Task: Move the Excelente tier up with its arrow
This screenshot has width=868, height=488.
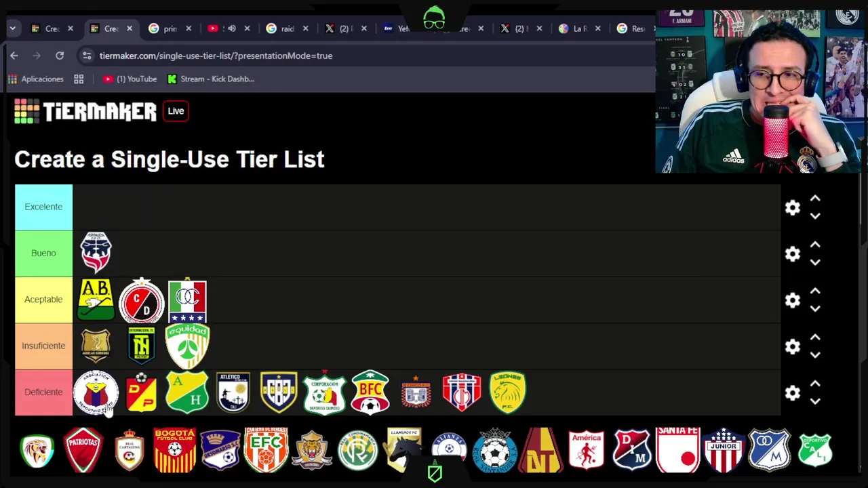Action: tap(815, 199)
